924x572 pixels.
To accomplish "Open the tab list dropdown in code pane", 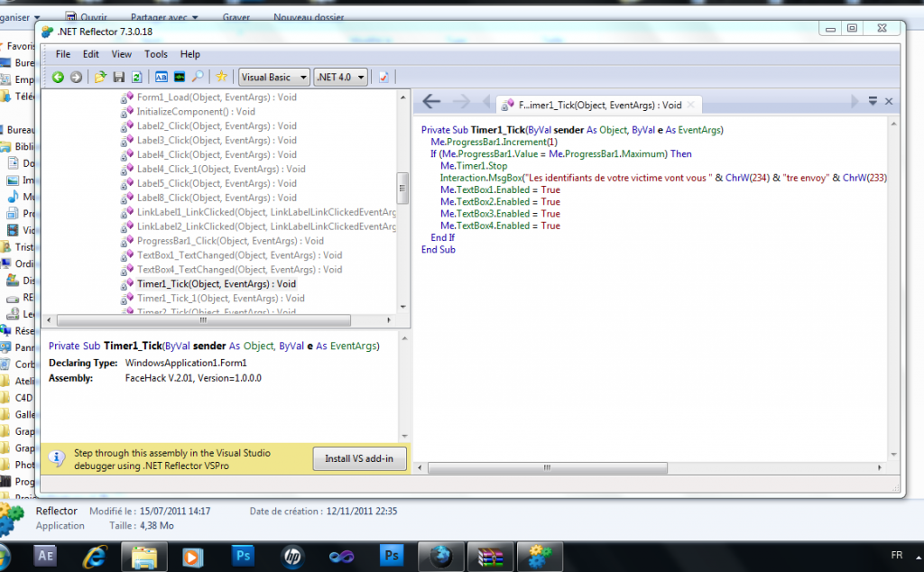I will point(873,101).
